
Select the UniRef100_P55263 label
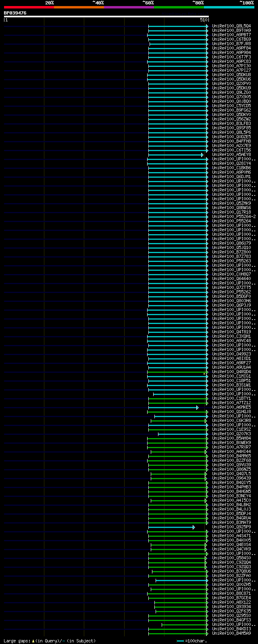pos(231,261)
